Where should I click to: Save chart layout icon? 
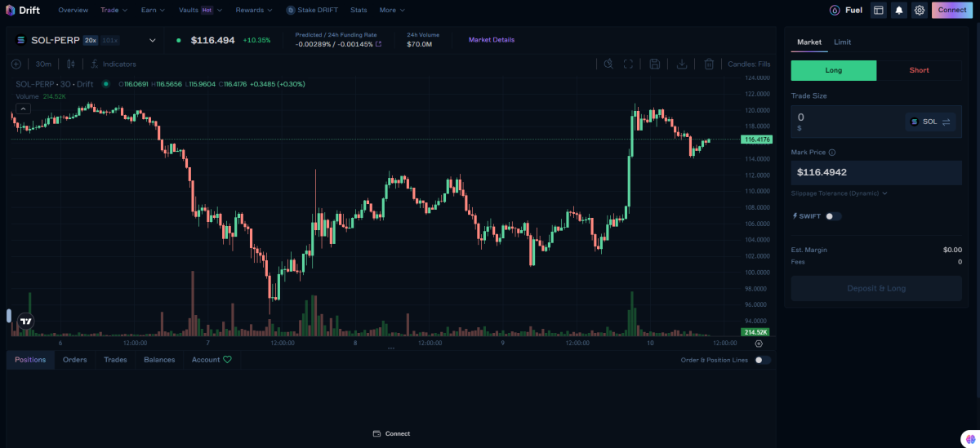(655, 64)
